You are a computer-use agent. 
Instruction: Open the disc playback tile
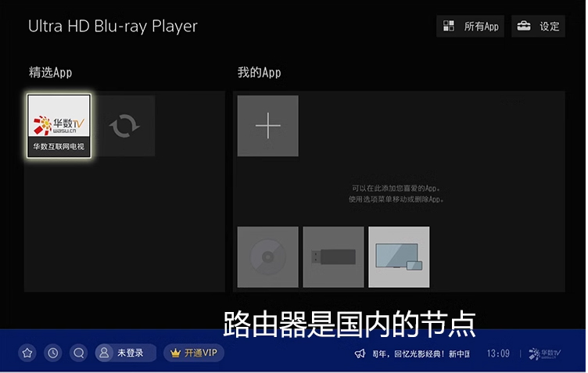click(267, 256)
